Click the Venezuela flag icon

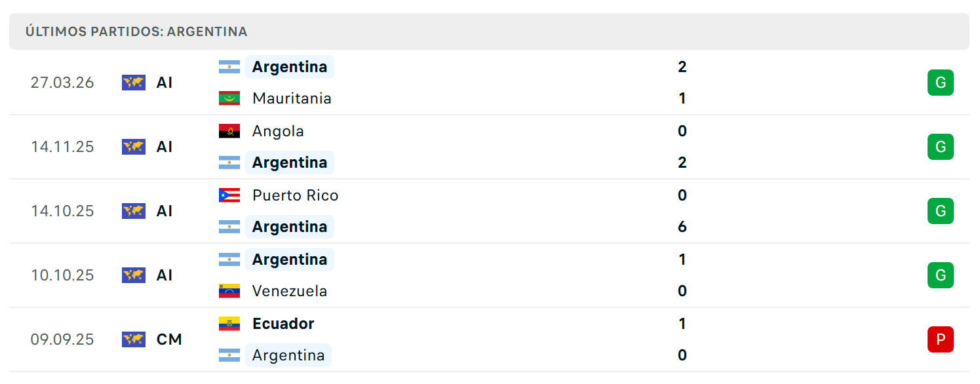pyautogui.click(x=229, y=291)
